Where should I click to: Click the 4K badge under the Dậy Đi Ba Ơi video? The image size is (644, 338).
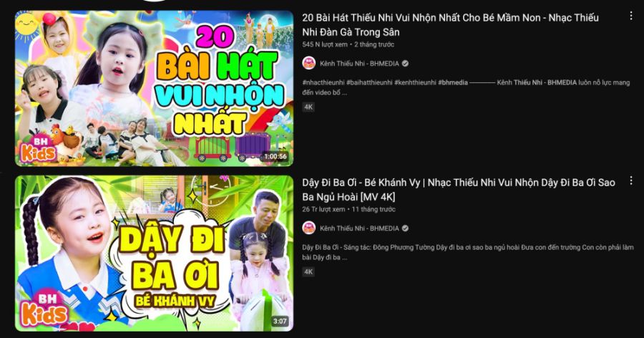308,271
